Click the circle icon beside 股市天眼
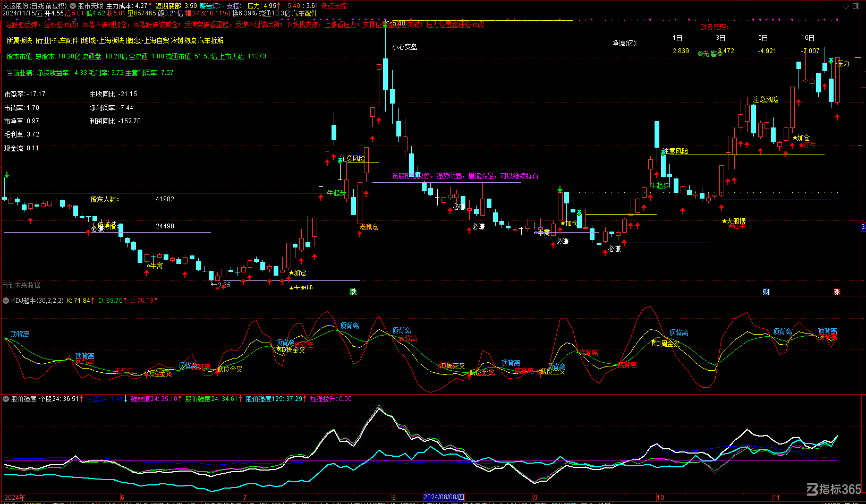The width and height of the screenshot is (866, 504). click(x=73, y=6)
